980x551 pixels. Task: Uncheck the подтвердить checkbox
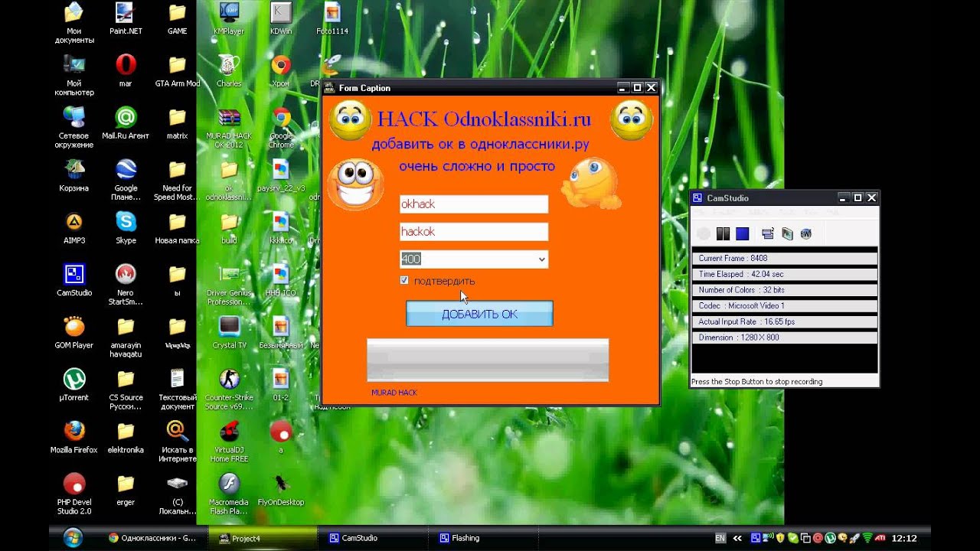pyautogui.click(x=404, y=281)
